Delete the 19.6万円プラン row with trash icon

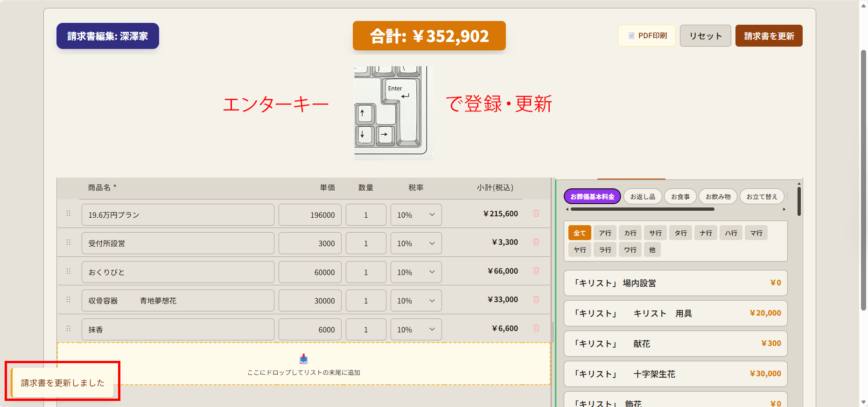[x=536, y=214]
